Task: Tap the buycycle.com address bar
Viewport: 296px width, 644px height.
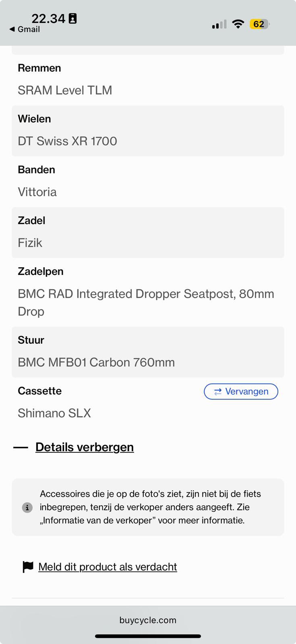Action: [x=148, y=620]
